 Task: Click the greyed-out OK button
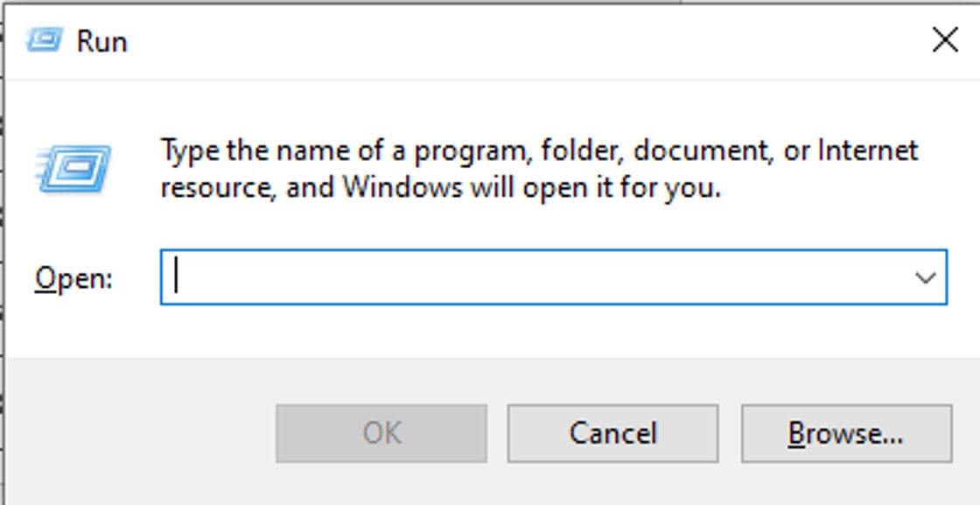381,433
